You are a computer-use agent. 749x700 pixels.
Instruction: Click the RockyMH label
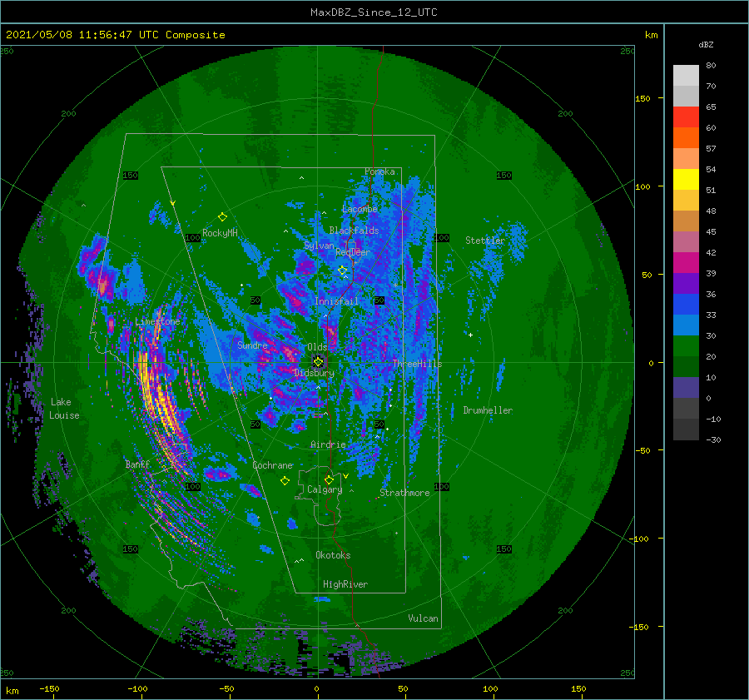(220, 233)
